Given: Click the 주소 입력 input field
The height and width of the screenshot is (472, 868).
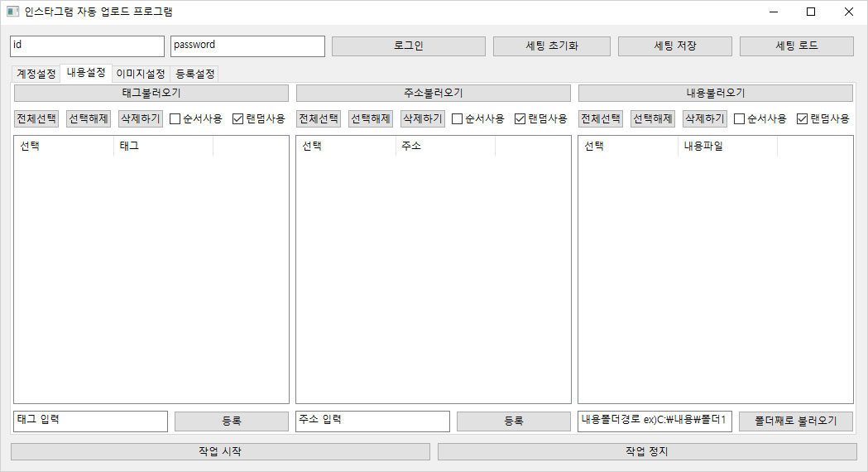Looking at the screenshot, I should 372,421.
